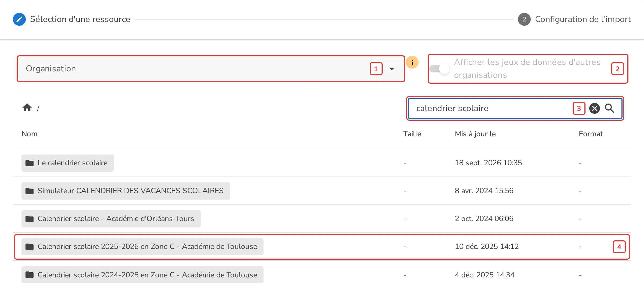Screen dimensions: 644x294
Task: Click the 'Format' column header
Action: point(591,134)
